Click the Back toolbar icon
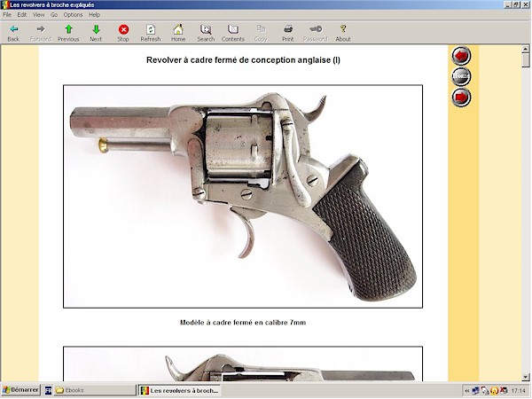The height and width of the screenshot is (399, 532). click(x=13, y=33)
